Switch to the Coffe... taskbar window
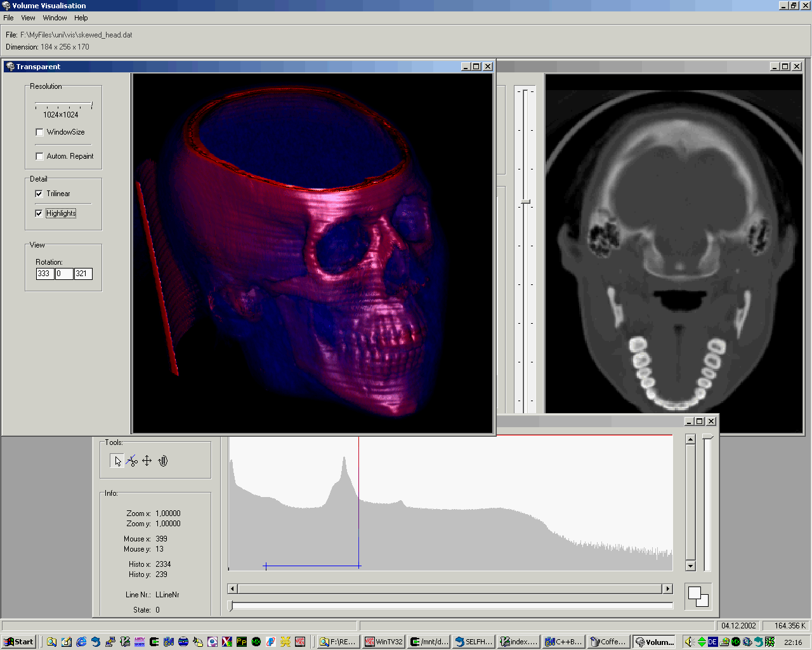 point(608,642)
